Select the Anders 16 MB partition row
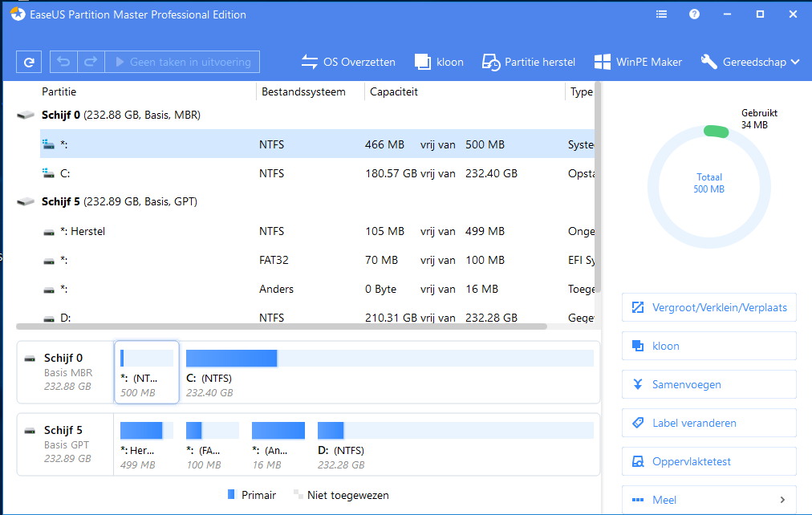The height and width of the screenshot is (515, 812). pos(317,289)
